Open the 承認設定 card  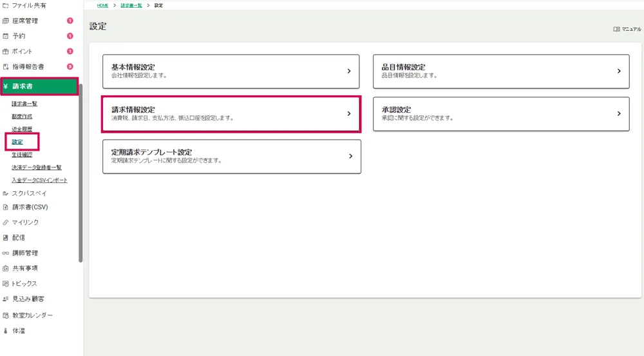click(x=500, y=114)
